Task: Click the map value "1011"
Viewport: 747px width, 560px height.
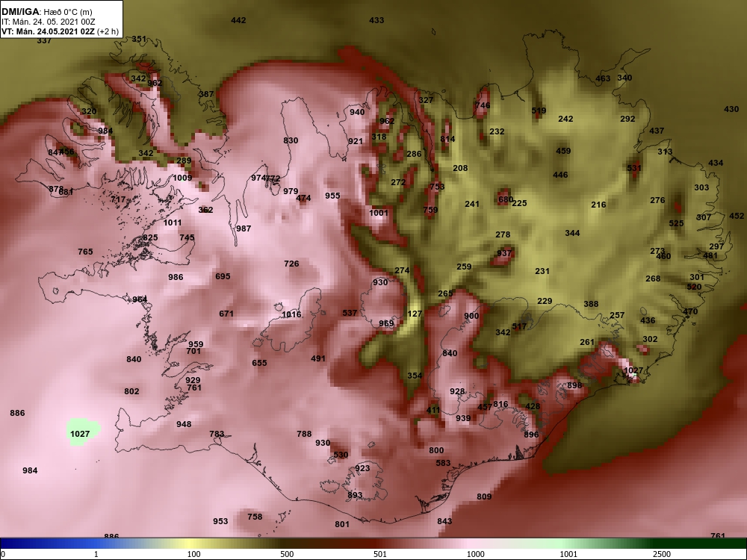Action: (172, 223)
